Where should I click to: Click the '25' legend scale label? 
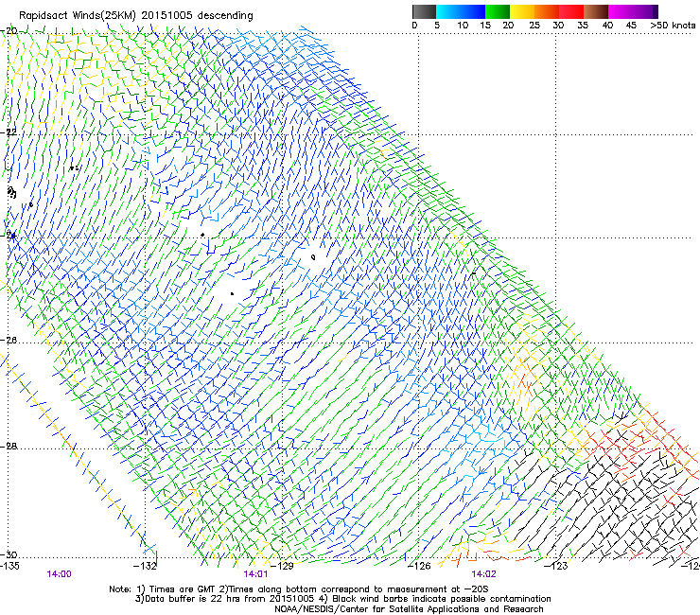534,26
